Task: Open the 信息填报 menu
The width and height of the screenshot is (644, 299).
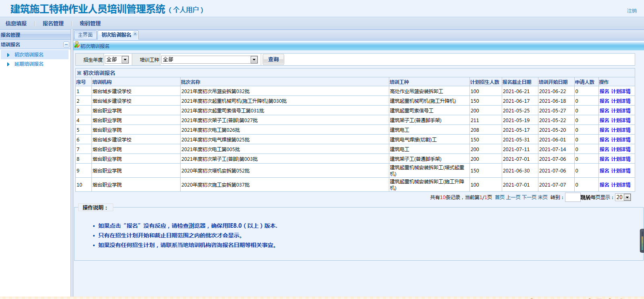Action: (16, 23)
